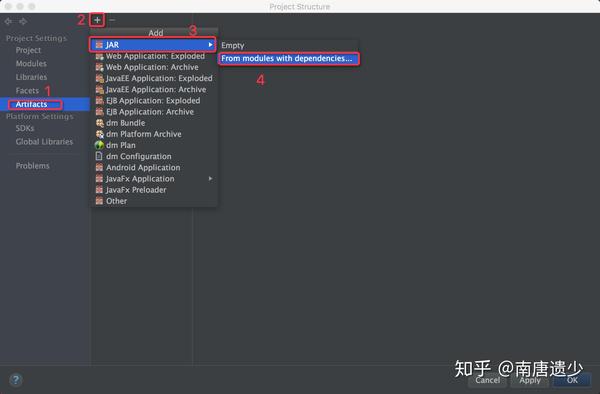
Task: Open Project in Project Settings
Action: click(x=28, y=50)
